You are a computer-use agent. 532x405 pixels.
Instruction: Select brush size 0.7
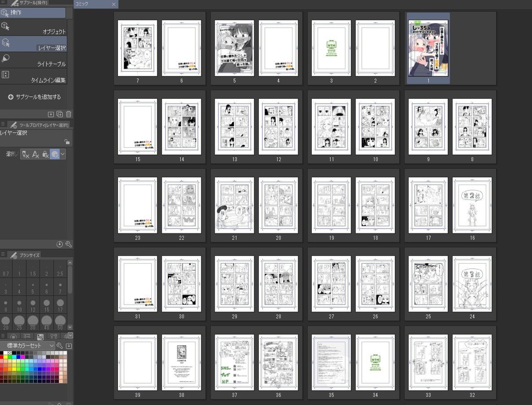pos(6,268)
